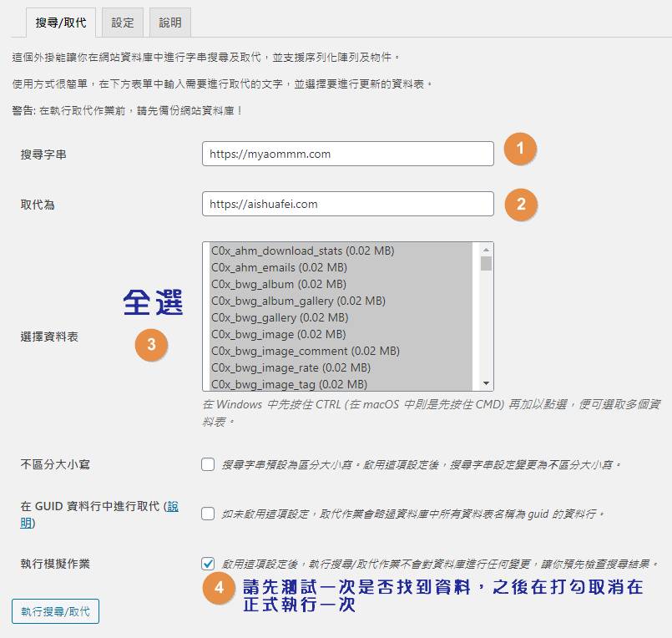
Task: Click table list scroll down arrow
Action: coord(486,383)
